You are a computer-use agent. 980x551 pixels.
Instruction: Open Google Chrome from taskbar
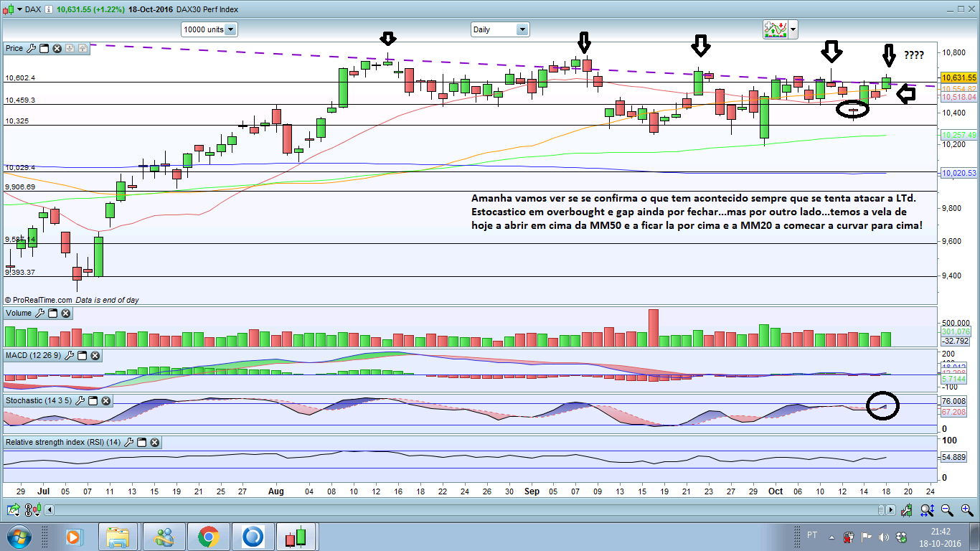click(x=209, y=537)
